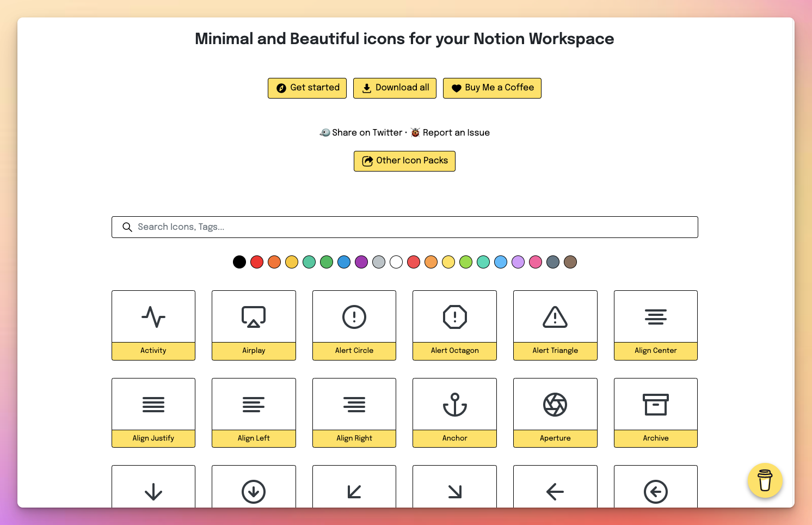Open Report an Issue link
Viewport: 812px width, 525px height.
450,132
